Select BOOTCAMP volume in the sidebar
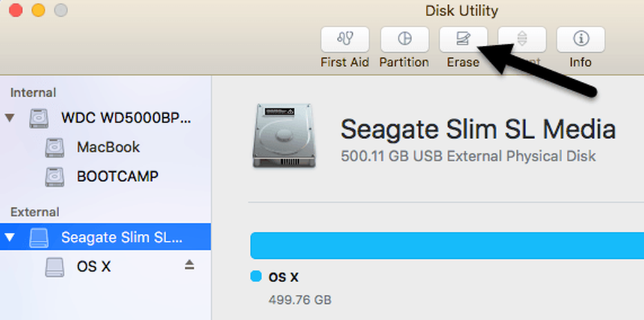The width and height of the screenshot is (644, 320). [x=105, y=176]
